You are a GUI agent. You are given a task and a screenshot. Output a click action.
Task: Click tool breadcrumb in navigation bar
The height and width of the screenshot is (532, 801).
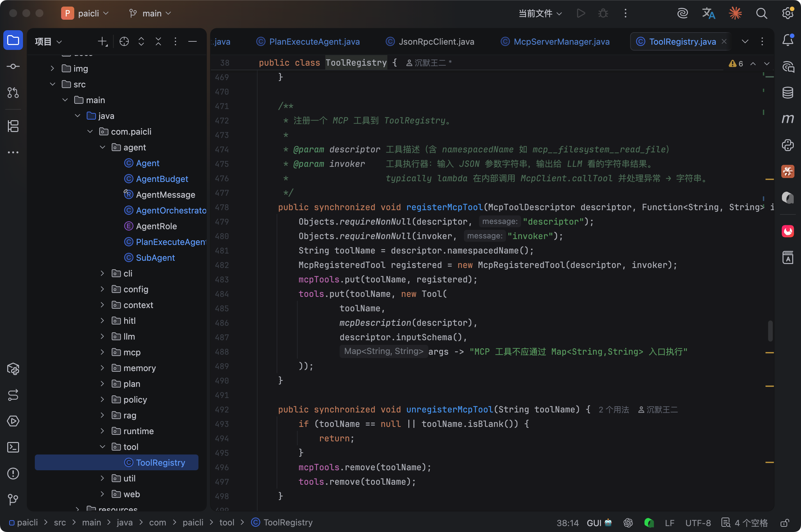[227, 522]
